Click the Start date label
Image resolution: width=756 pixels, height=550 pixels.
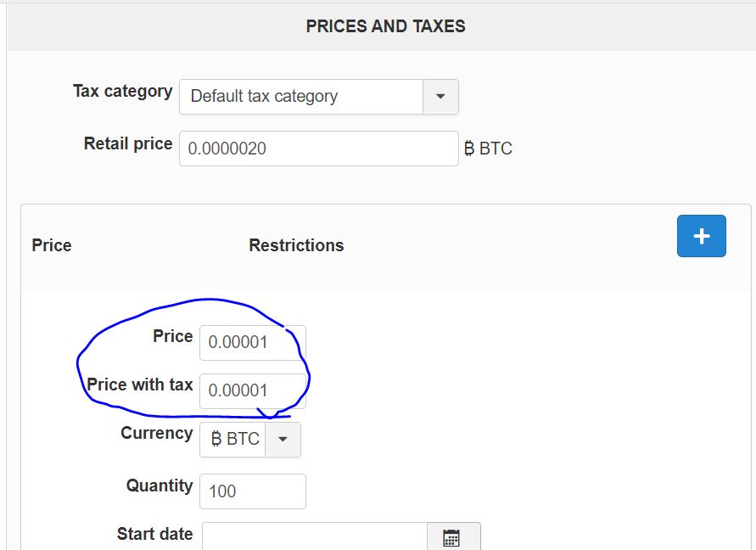coord(154,534)
